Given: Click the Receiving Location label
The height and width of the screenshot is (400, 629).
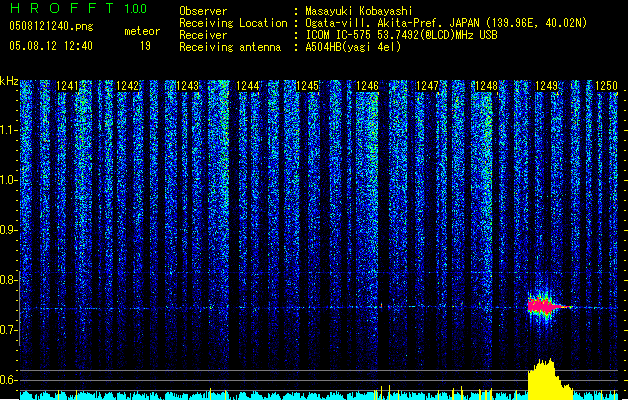Looking at the screenshot, I should click(233, 23).
